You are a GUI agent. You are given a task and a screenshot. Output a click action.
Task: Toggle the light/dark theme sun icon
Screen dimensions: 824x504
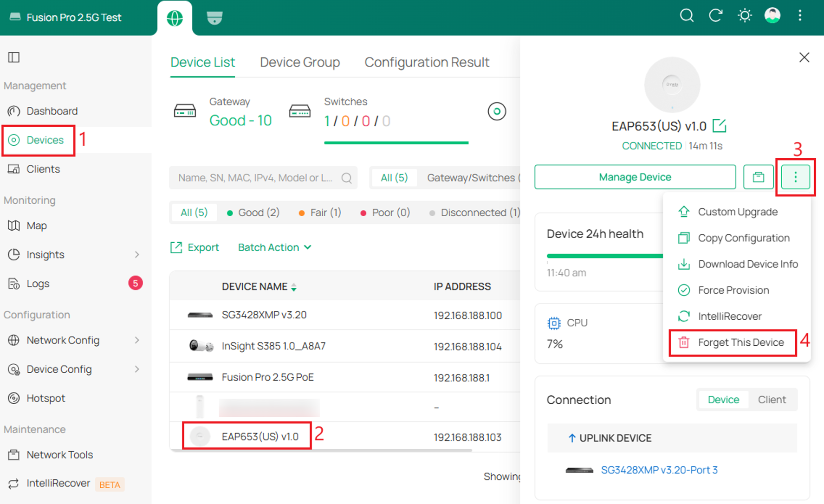(745, 16)
